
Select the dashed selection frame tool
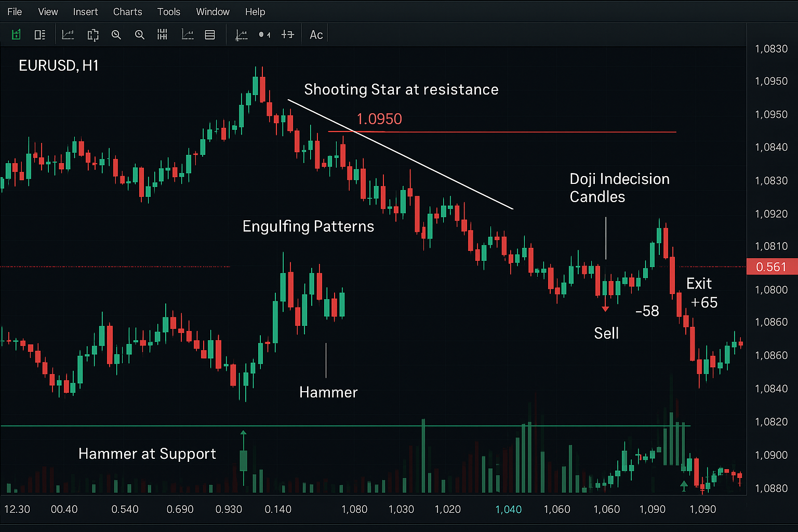pyautogui.click(x=93, y=35)
